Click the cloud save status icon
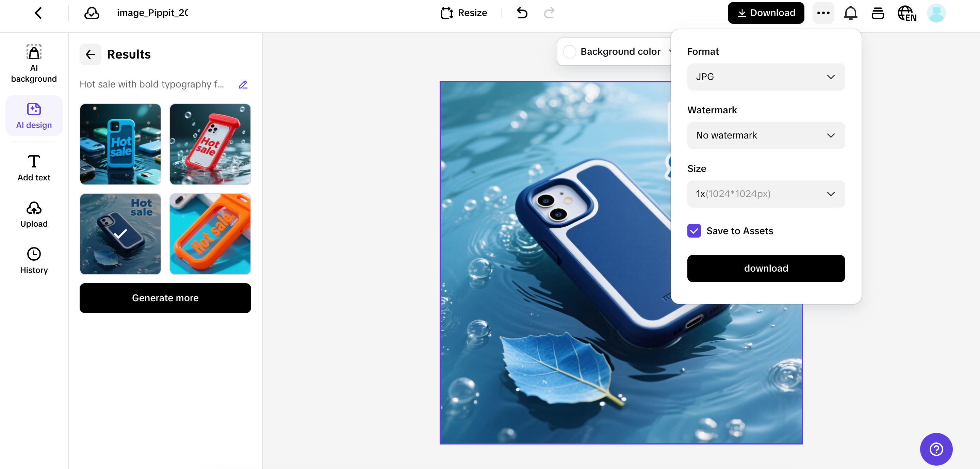This screenshot has height=469, width=980. pos(91,13)
